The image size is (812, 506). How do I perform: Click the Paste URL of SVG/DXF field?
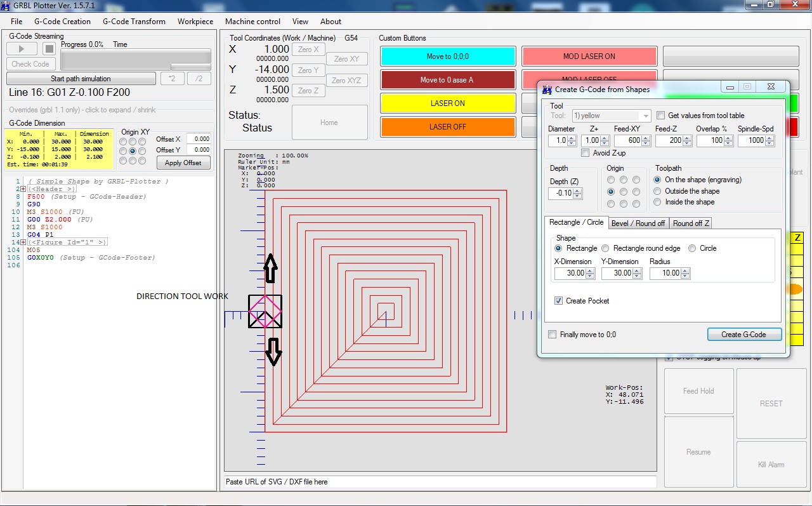(x=440, y=482)
